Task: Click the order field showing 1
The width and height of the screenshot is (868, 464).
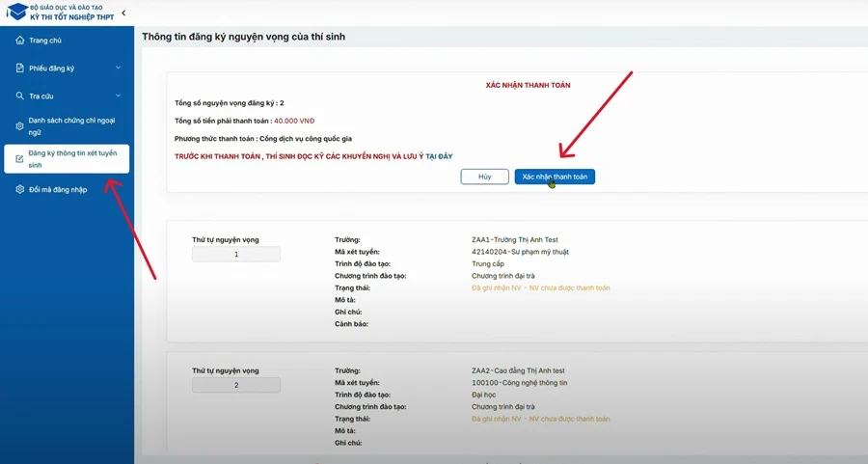Action: (236, 254)
